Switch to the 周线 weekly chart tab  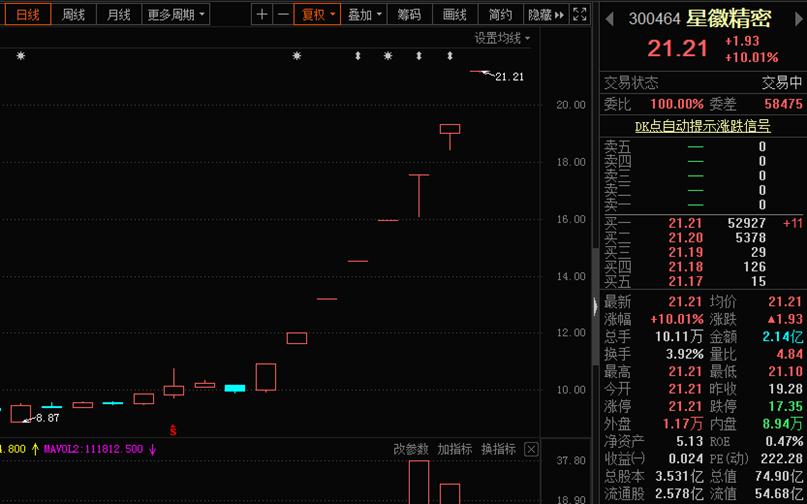point(73,14)
